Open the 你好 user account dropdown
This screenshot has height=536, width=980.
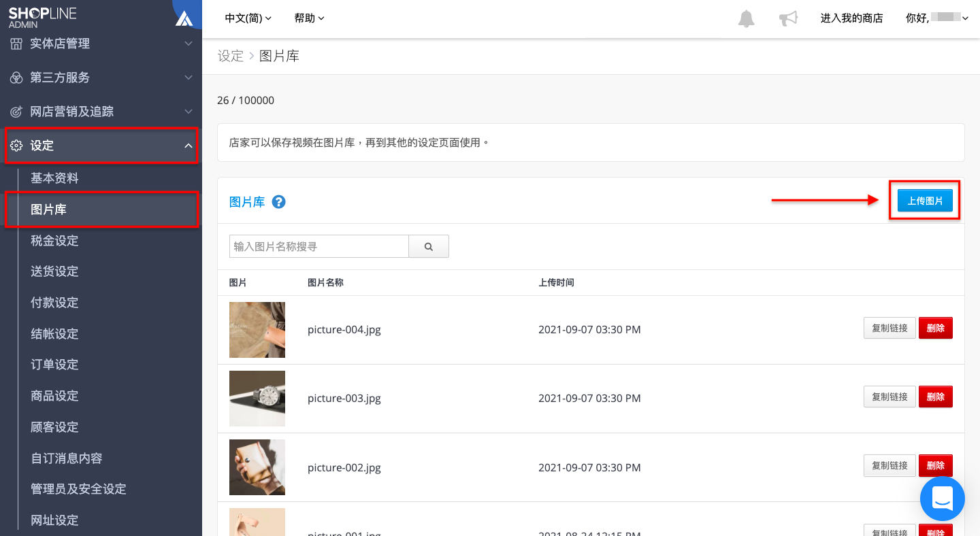(937, 18)
